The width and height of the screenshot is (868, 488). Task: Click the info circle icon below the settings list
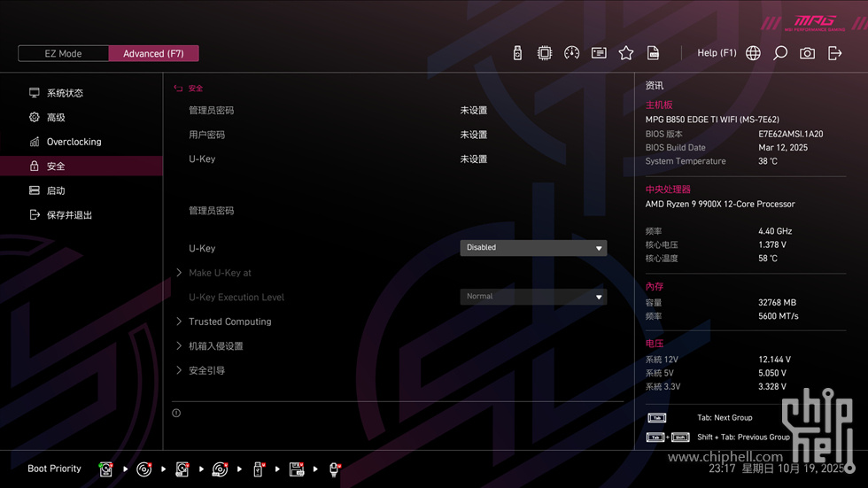click(176, 413)
